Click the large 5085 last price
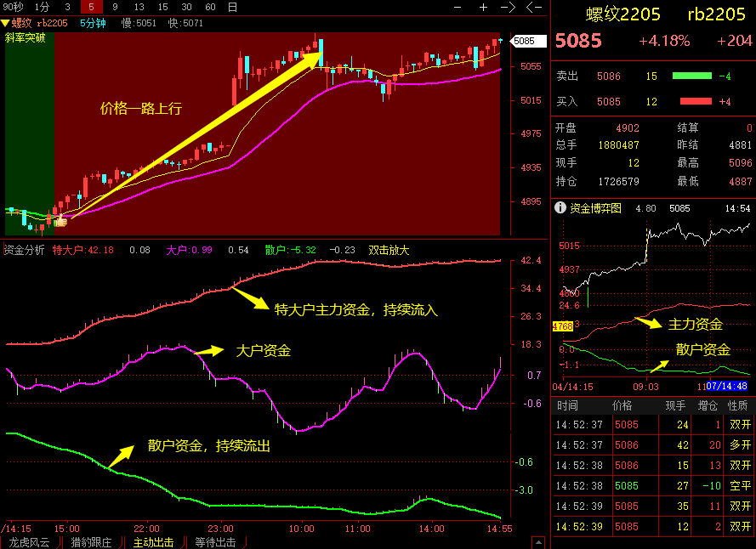The width and height of the screenshot is (756, 549). [x=578, y=41]
